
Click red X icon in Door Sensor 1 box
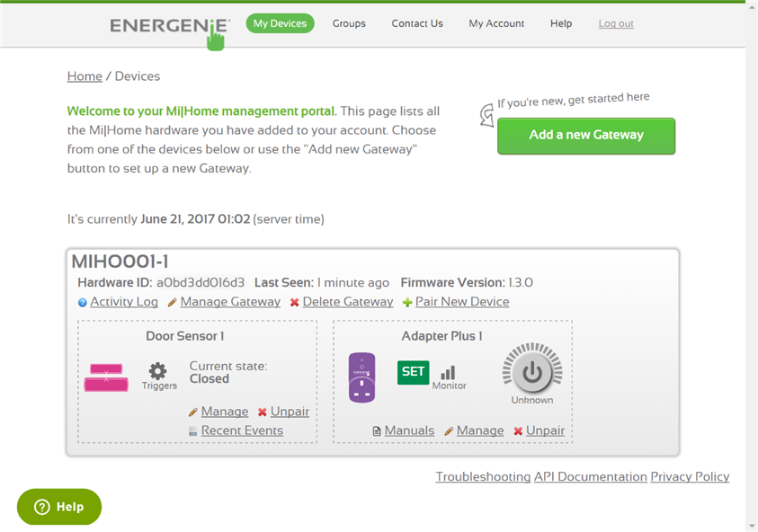point(262,412)
